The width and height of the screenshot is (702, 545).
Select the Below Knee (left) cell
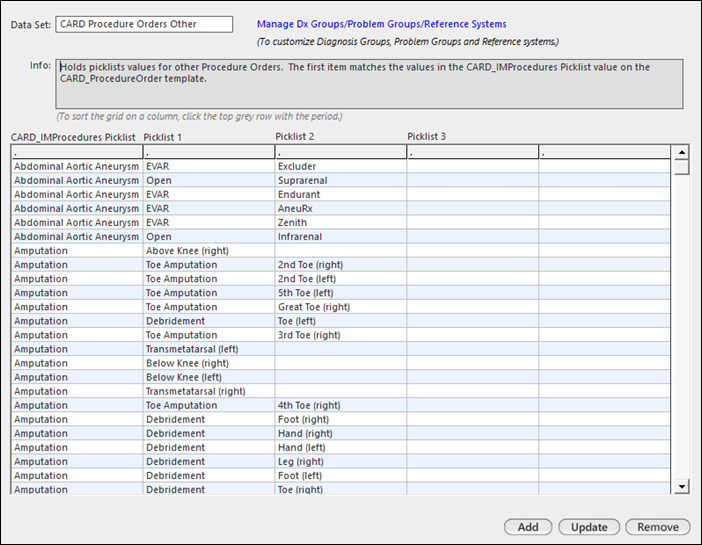pyautogui.click(x=209, y=377)
